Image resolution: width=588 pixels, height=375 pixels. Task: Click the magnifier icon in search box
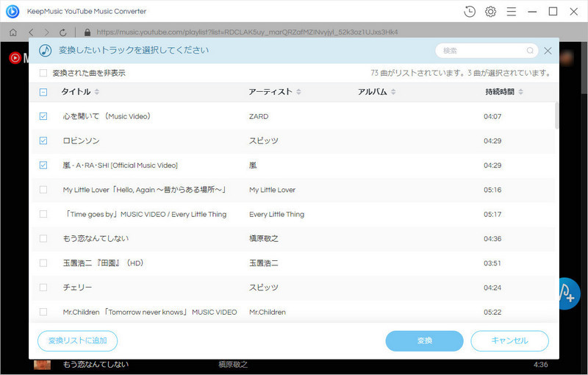pos(530,50)
